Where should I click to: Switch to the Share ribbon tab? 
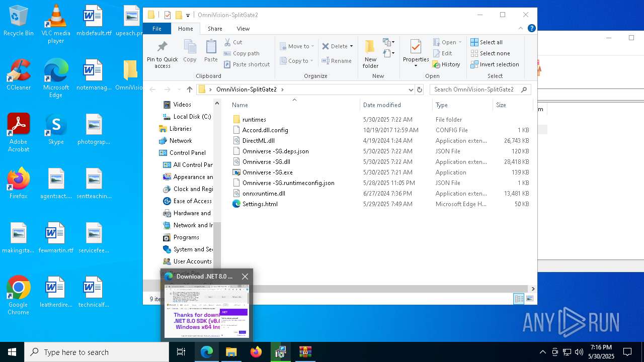pos(215,29)
